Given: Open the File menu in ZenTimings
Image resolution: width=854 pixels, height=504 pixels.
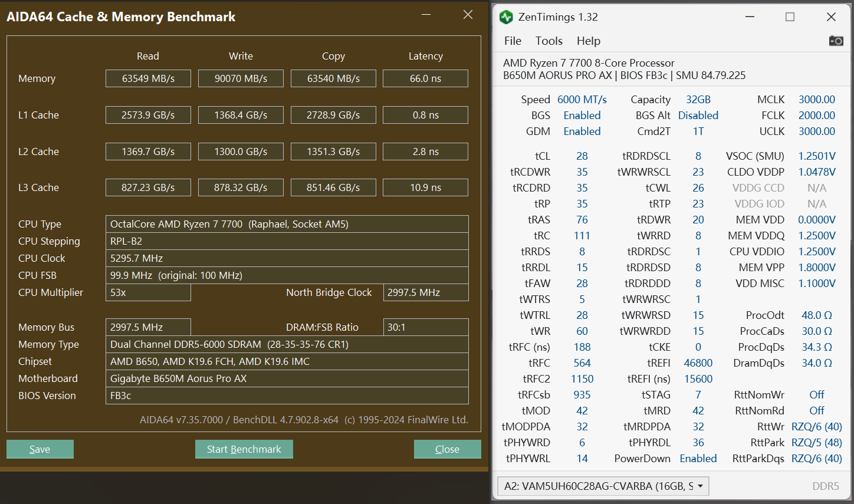Looking at the screenshot, I should click(x=513, y=41).
